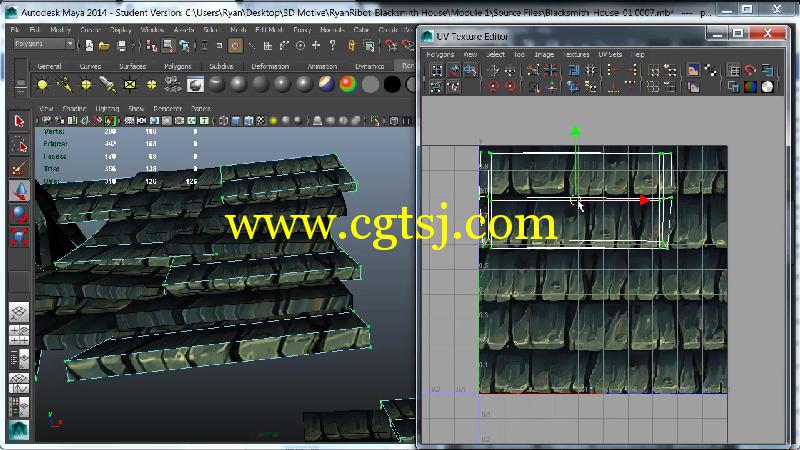Viewport: 800px width, 450px height.
Task: Switch to the Animation shelf tab
Action: [322, 66]
